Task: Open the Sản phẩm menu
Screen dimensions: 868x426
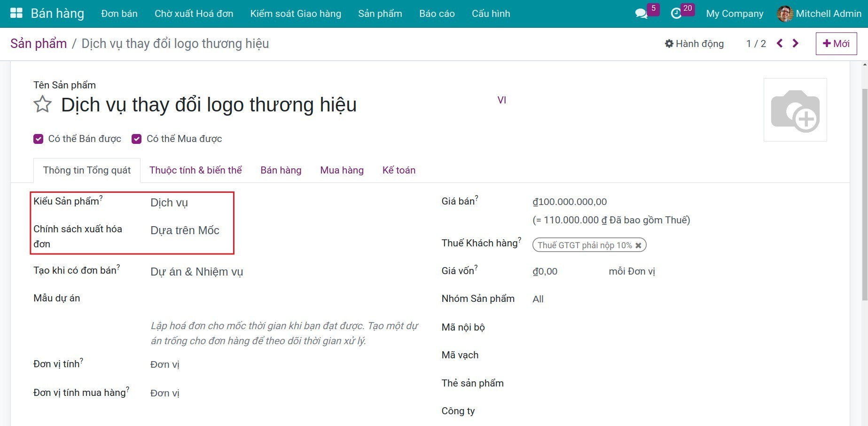Action: click(380, 14)
